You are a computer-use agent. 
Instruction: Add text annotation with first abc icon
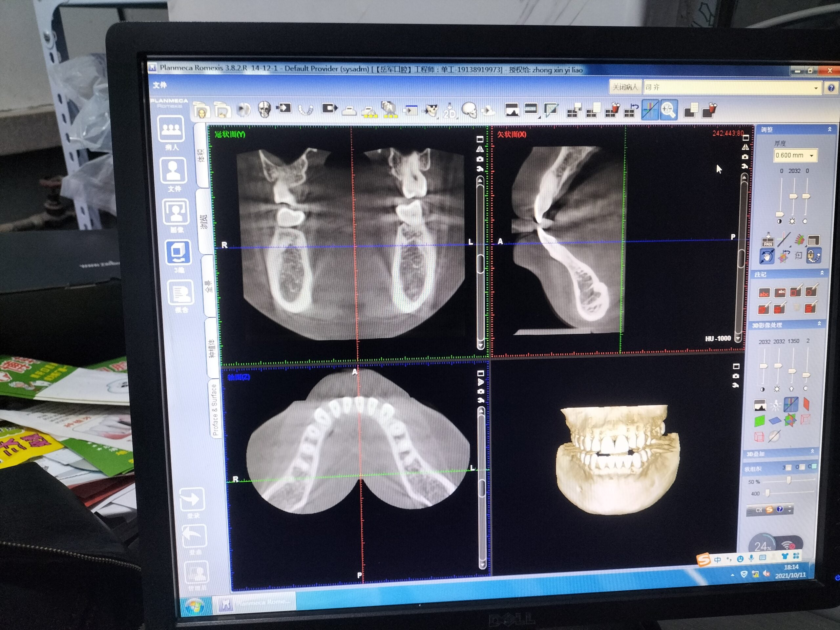764,293
